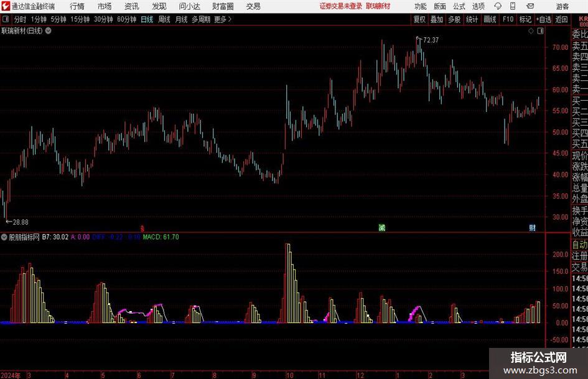
Task: Click the MACD: 61.70 indicator value
Action: tap(161, 237)
